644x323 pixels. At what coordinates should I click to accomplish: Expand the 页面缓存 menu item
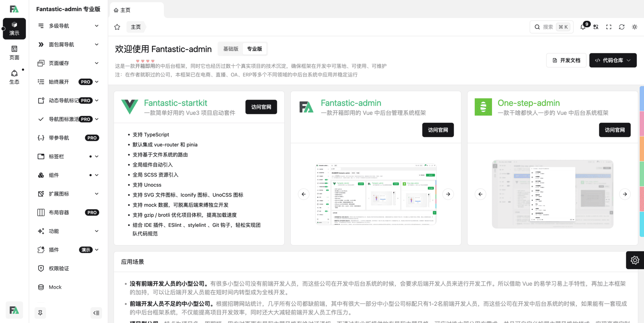pos(68,63)
